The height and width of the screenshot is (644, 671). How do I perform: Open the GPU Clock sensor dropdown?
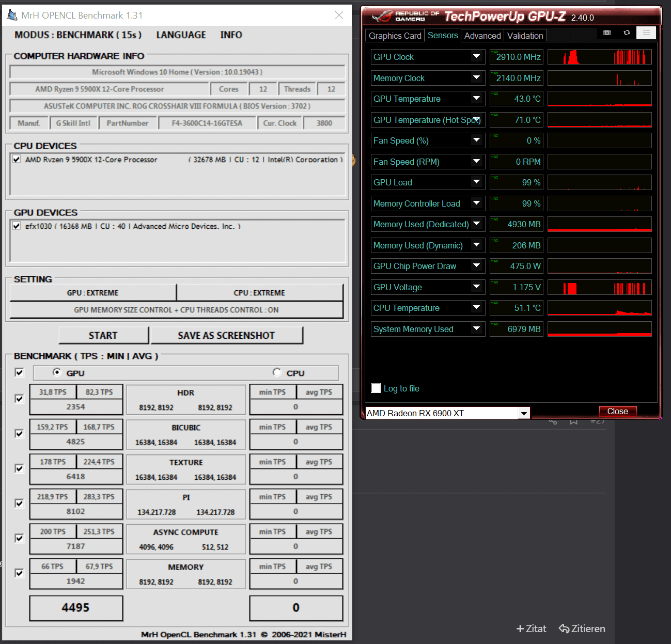pos(476,56)
